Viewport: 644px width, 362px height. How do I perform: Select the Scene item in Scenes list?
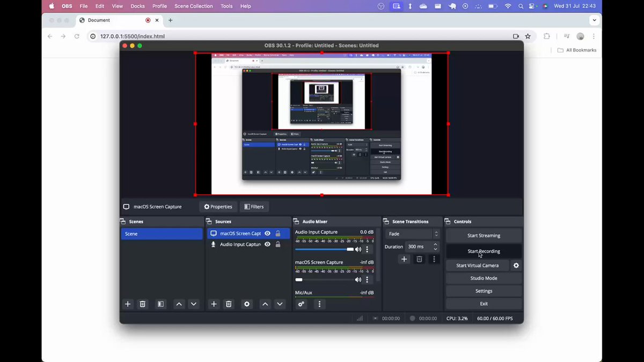[x=162, y=234]
